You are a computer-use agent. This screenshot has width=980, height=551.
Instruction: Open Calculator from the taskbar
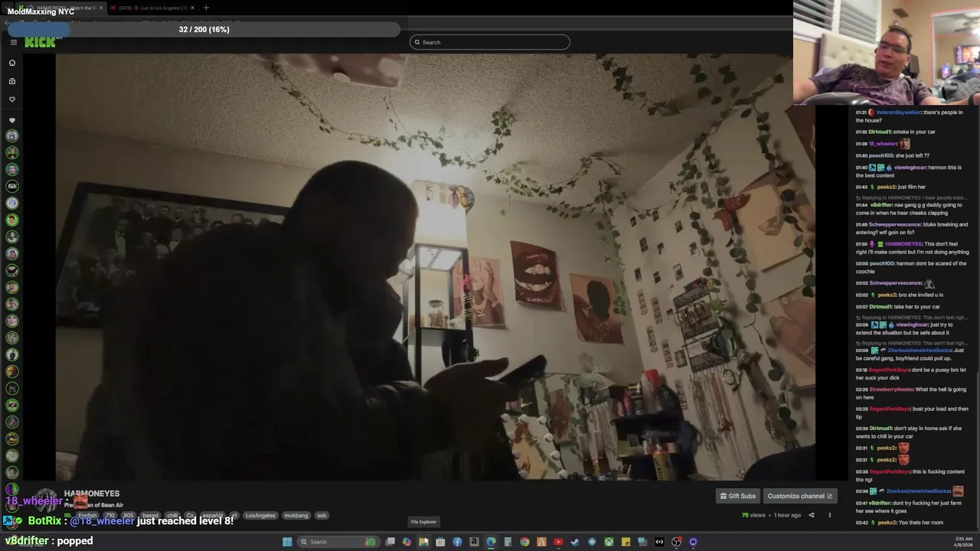coord(508,542)
